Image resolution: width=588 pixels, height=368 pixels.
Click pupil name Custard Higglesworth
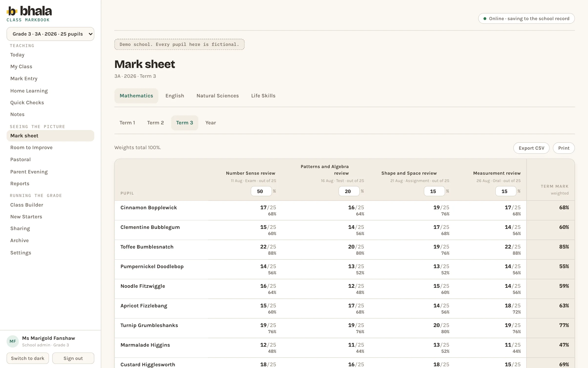point(148,365)
